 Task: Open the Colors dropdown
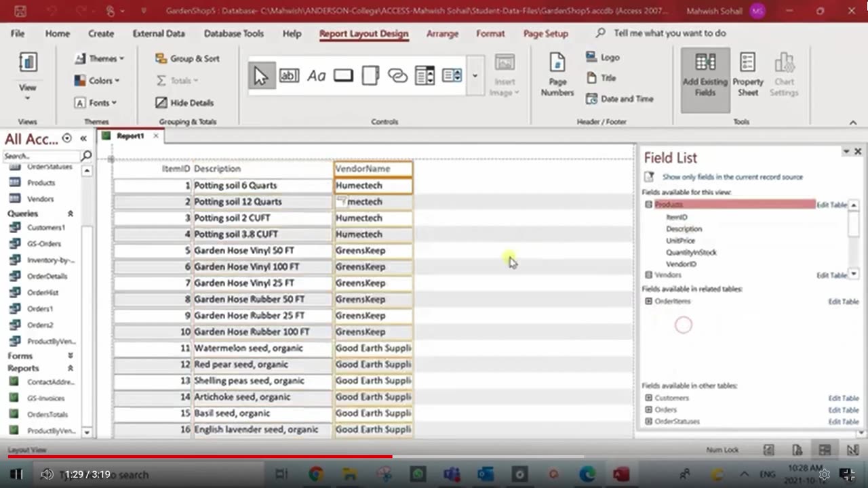pos(97,80)
